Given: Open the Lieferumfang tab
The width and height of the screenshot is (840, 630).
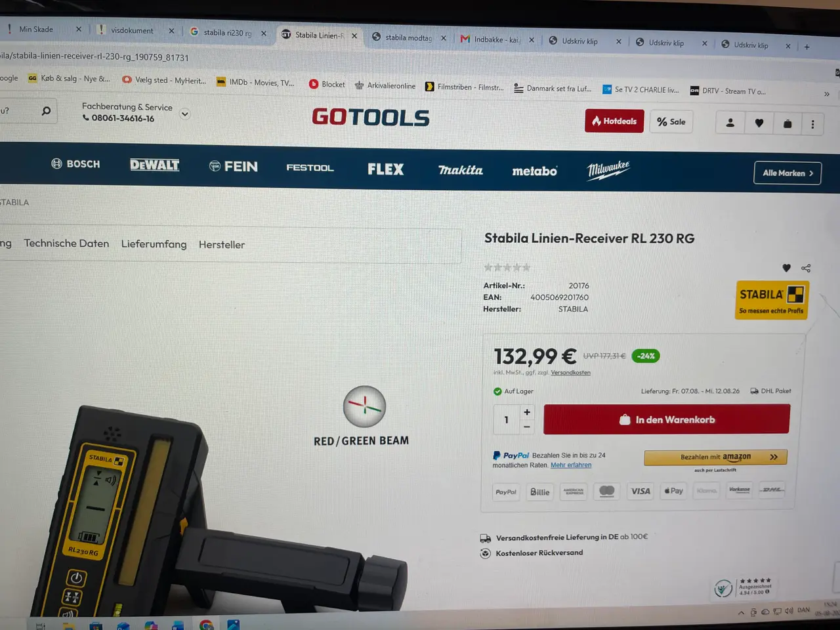Looking at the screenshot, I should click(x=154, y=244).
